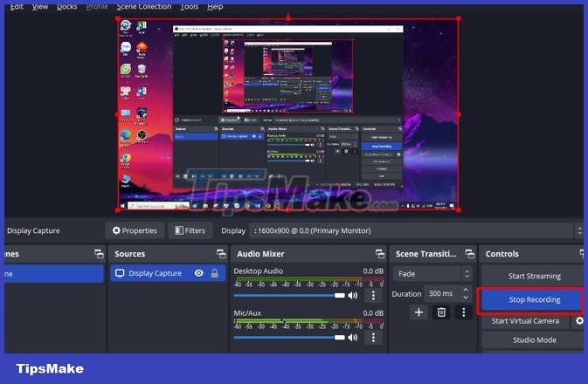Remove transition using the trash icon
Viewport: 588px width, 384px height.
coord(441,312)
